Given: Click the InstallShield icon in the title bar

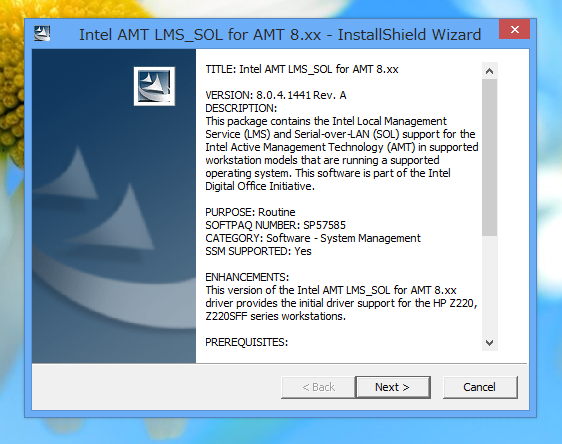Looking at the screenshot, I should pyautogui.click(x=42, y=34).
